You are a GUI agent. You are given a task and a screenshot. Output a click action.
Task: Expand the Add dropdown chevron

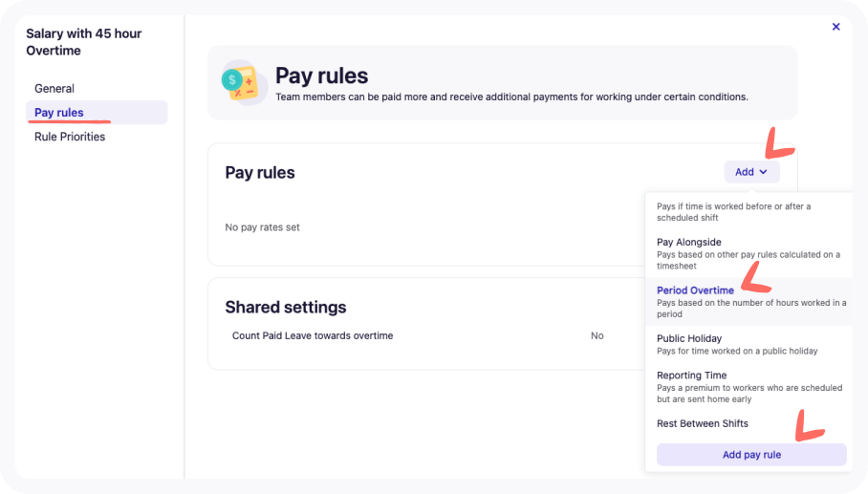click(763, 172)
